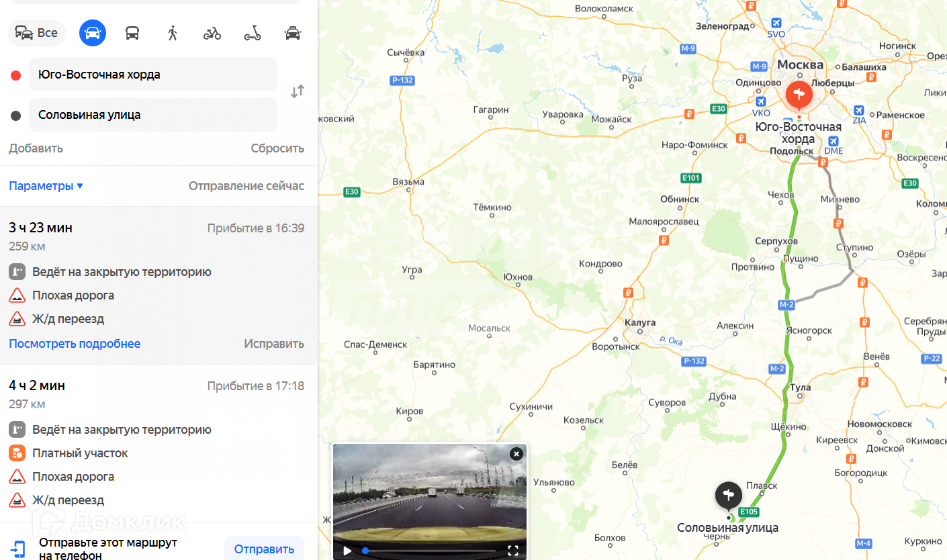Click Сбросить to reset route
Viewport: 947px width, 560px height.
[x=277, y=148]
